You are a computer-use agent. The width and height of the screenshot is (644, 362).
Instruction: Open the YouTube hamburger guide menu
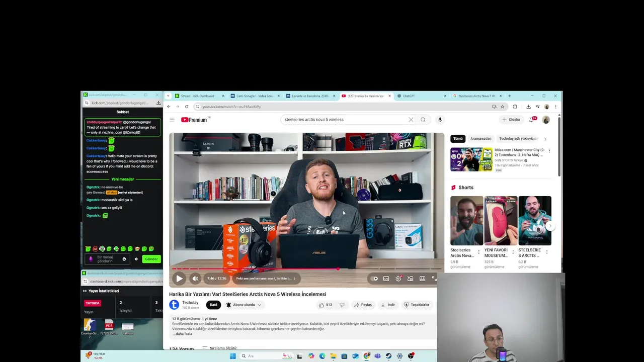pos(172,120)
